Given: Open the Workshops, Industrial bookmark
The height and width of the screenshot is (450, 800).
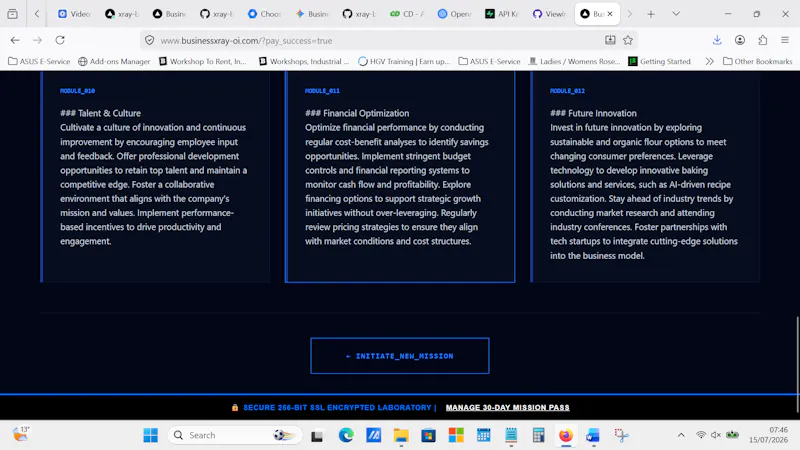Looking at the screenshot, I should [304, 61].
